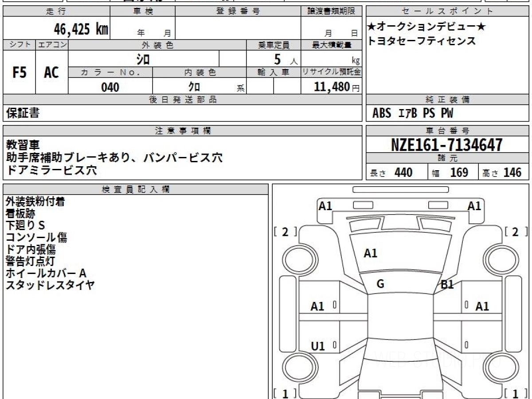Click the 検査員記入欄 header

[136, 189]
